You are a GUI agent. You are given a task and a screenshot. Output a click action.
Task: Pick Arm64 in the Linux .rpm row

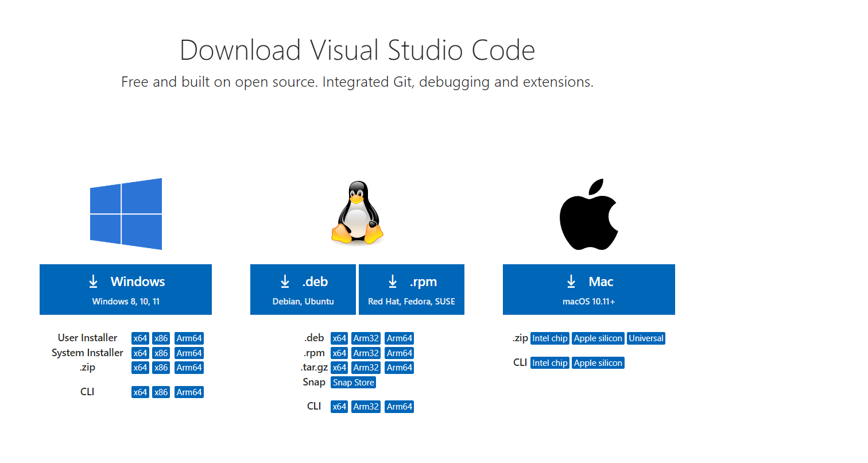tap(400, 353)
